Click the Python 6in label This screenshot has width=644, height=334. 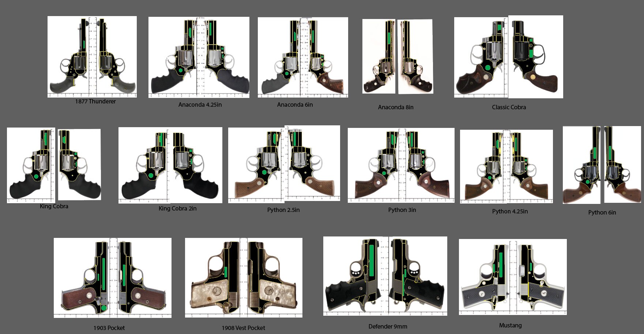602,213
